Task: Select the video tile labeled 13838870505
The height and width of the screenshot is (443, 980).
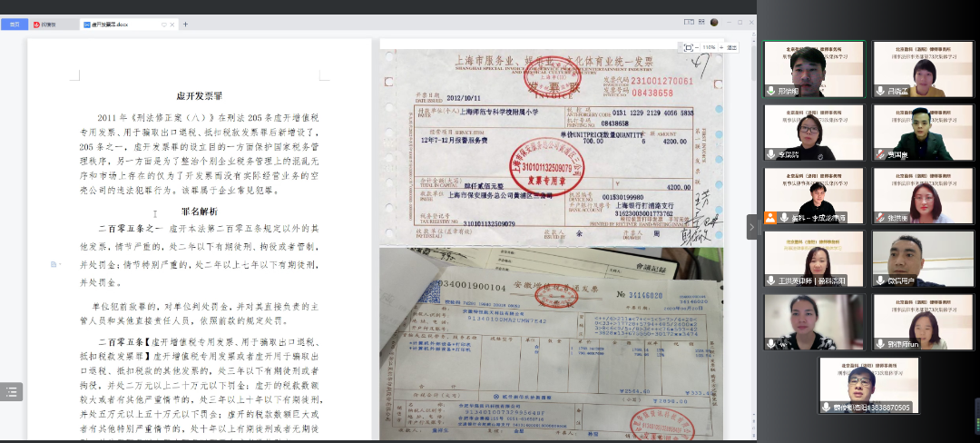Action: pos(868,386)
